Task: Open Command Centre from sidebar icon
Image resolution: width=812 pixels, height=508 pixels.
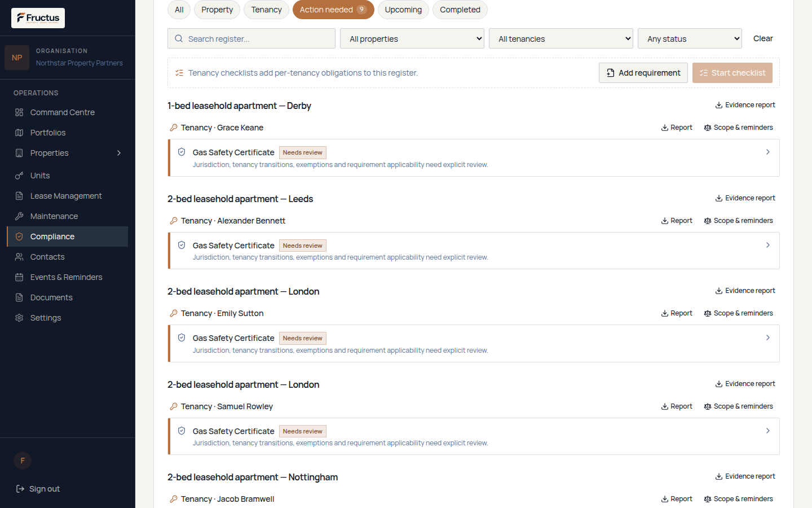Action: [19, 112]
